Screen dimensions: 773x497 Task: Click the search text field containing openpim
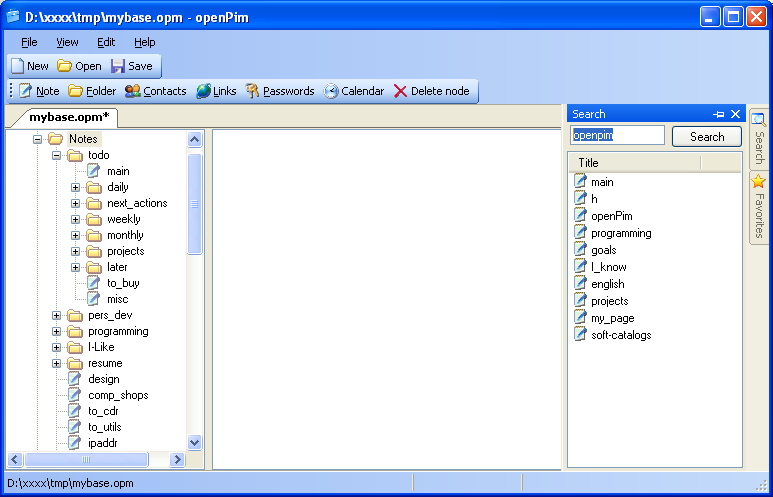[x=617, y=135]
